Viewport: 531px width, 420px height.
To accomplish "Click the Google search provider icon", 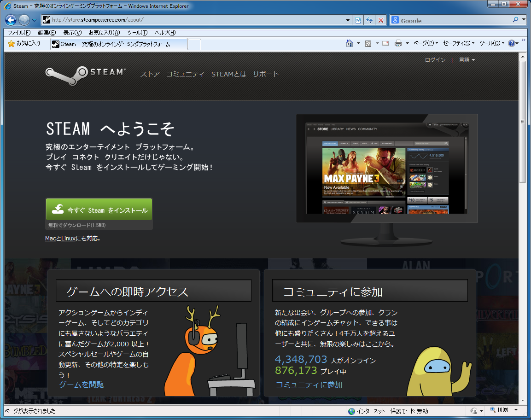I will (395, 20).
